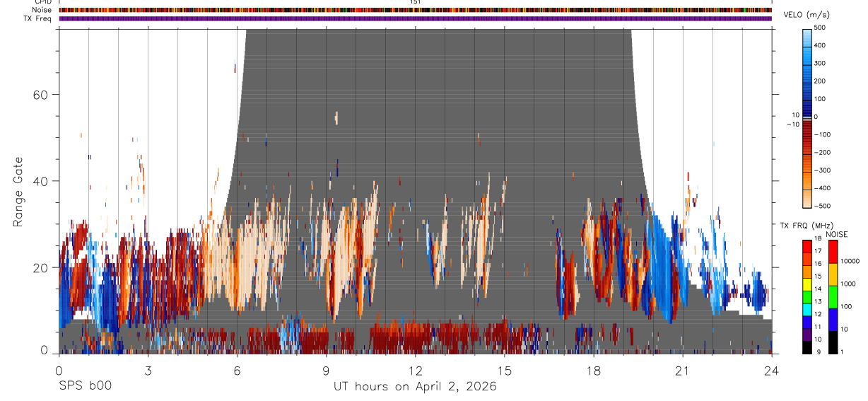The height and width of the screenshot is (401, 868).
Task: Click the blue segment of the NOISE color bar
Action: coord(833,320)
